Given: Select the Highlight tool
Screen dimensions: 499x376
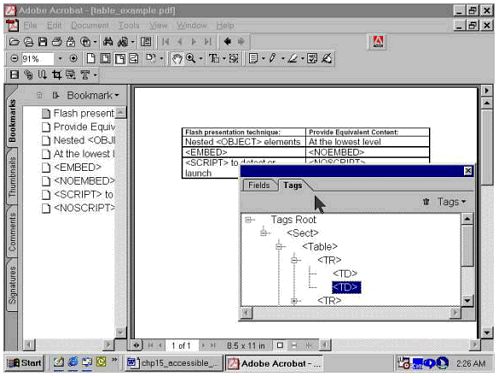Looking at the screenshot, I should coord(292,59).
